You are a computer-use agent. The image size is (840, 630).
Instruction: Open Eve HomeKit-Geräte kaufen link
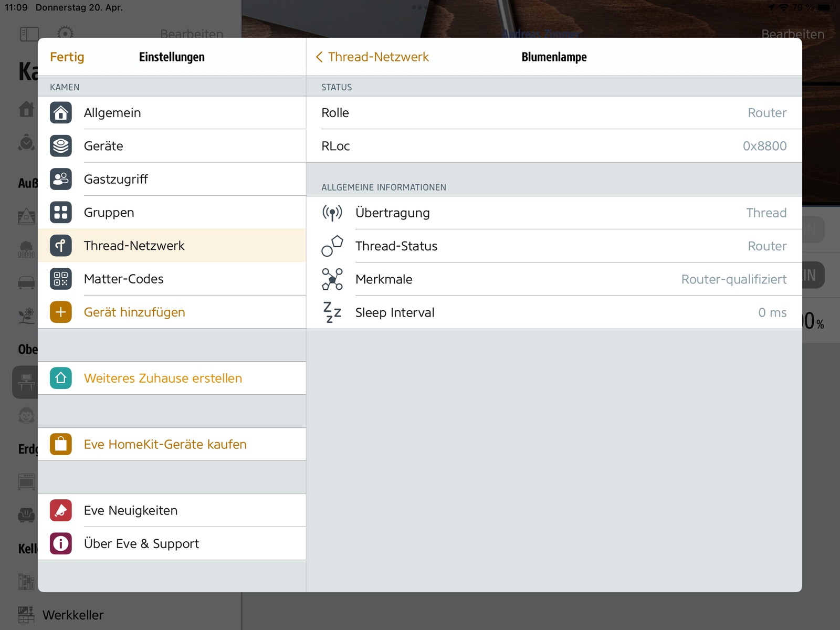click(165, 444)
